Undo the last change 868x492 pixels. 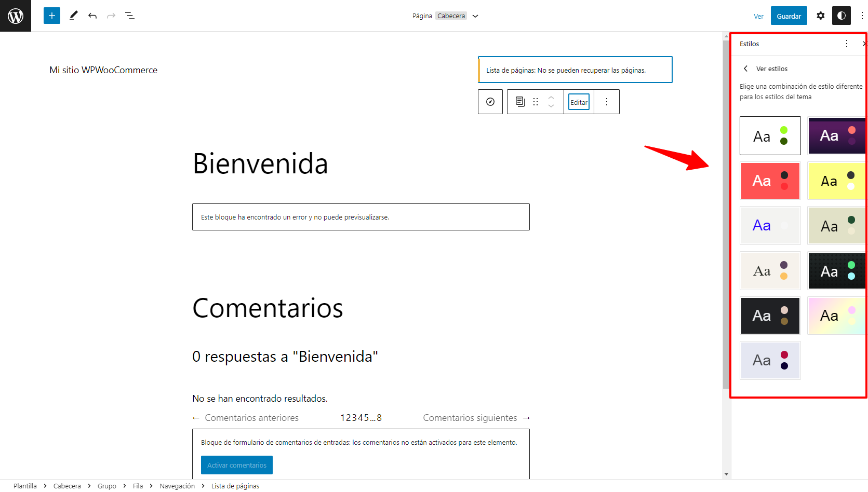pos(92,16)
